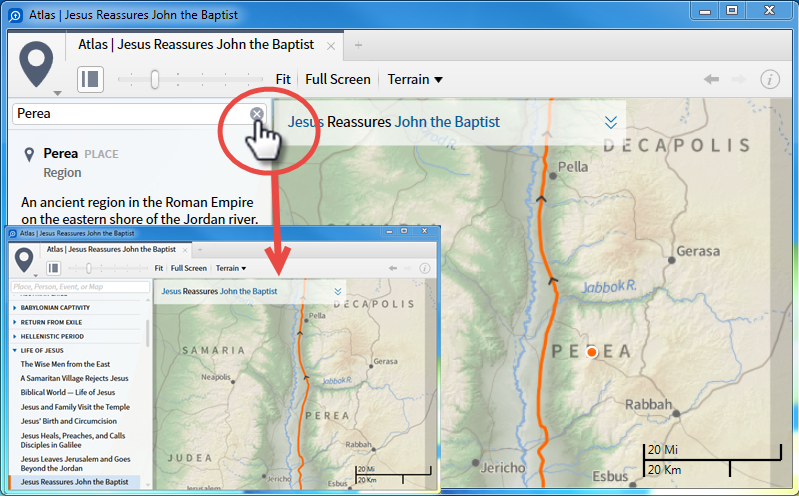Click the Rabbah city label on large map

[648, 405]
